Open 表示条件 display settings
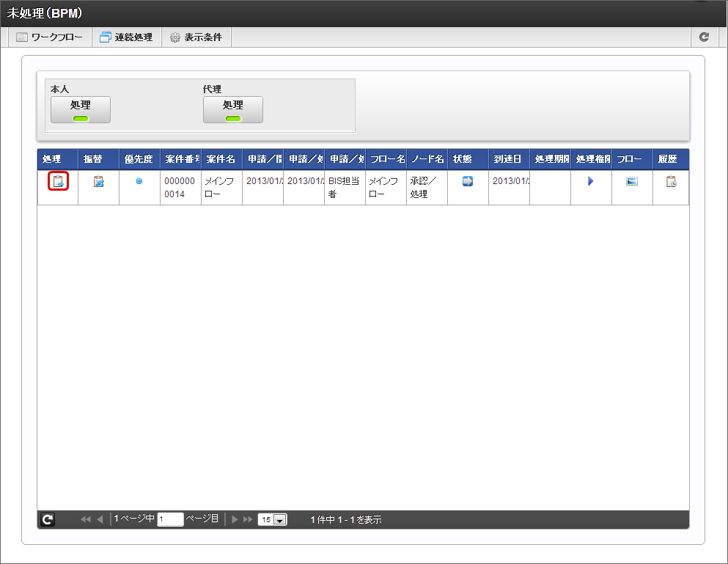The image size is (728, 564). pos(196,37)
